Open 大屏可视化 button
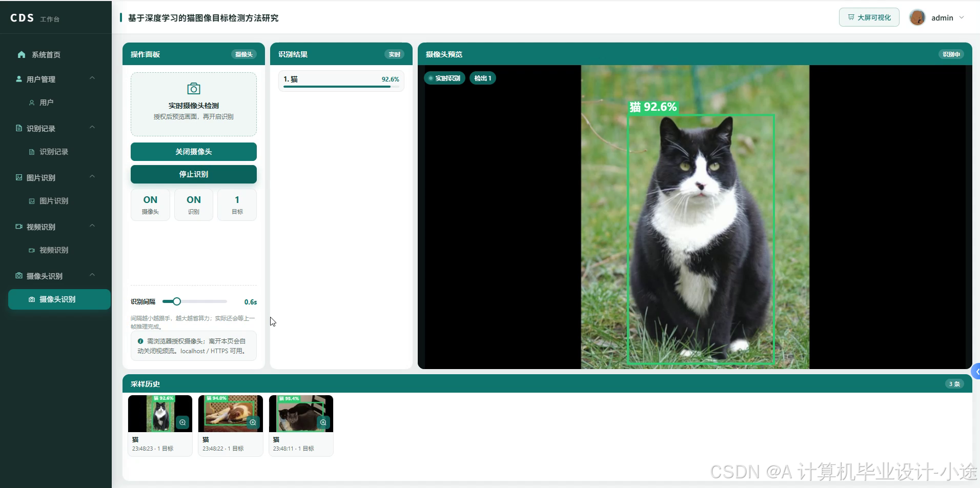 tap(869, 17)
